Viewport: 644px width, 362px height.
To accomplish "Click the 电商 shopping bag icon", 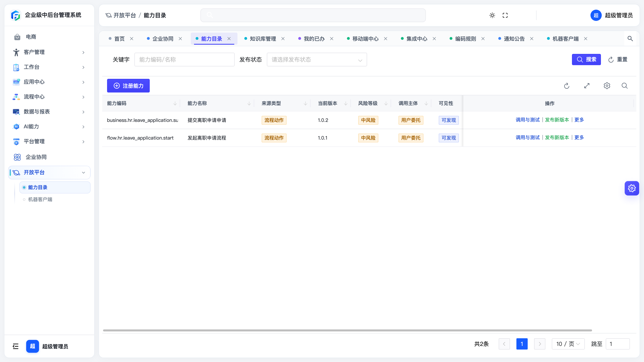I will click(x=17, y=37).
